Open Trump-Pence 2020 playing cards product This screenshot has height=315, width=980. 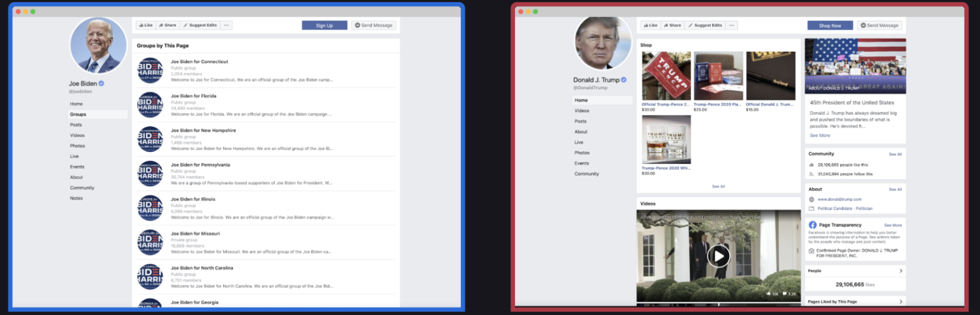[x=719, y=76]
